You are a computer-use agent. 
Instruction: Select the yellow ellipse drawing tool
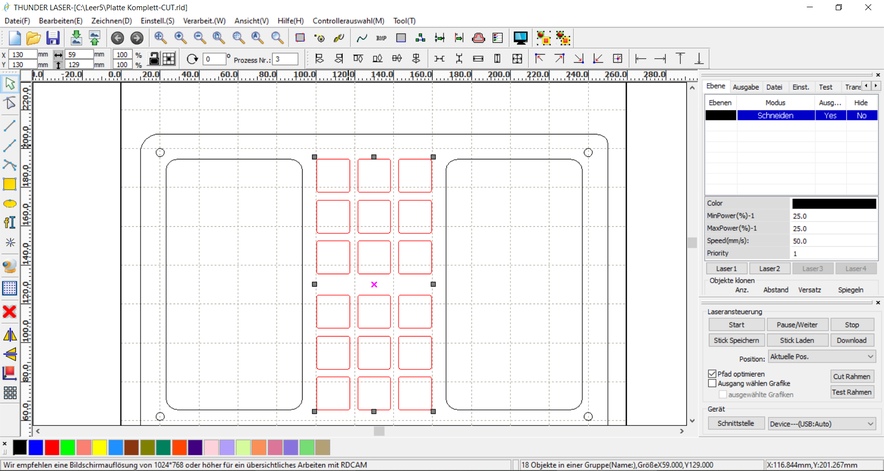pyautogui.click(x=10, y=203)
